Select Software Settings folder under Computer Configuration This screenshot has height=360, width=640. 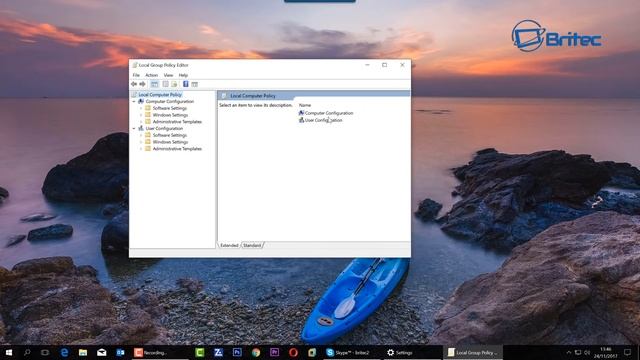tap(169, 108)
